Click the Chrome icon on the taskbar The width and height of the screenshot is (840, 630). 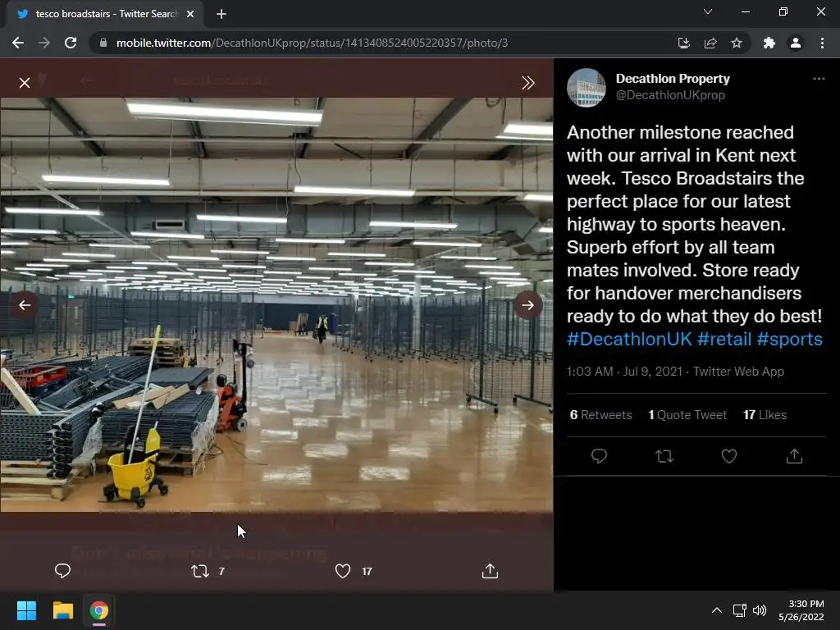(99, 610)
